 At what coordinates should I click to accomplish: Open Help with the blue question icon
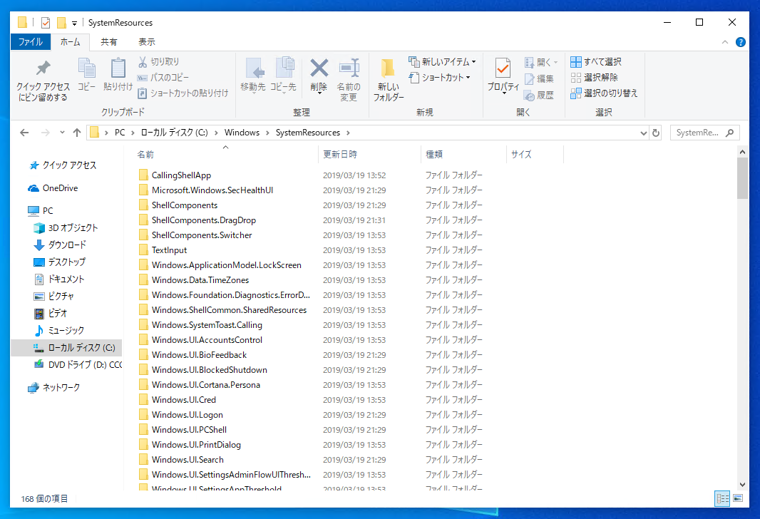pos(741,42)
